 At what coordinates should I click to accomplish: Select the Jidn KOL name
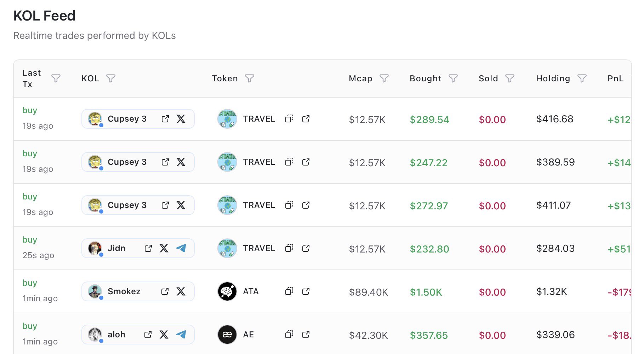point(116,248)
